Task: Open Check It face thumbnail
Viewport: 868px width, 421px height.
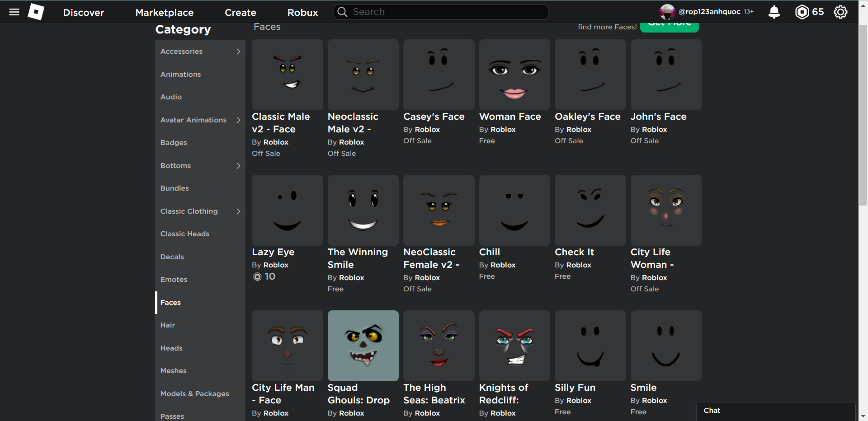Action: coord(590,210)
